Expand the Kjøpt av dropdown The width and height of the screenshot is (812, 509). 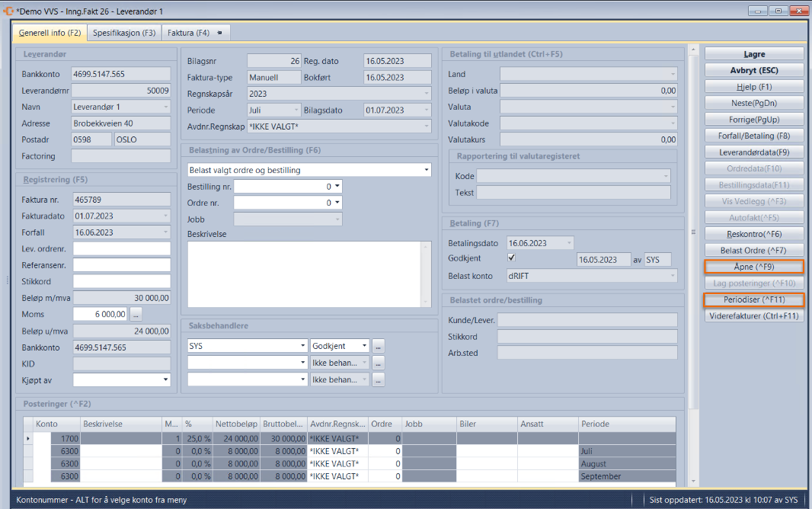[x=166, y=380]
